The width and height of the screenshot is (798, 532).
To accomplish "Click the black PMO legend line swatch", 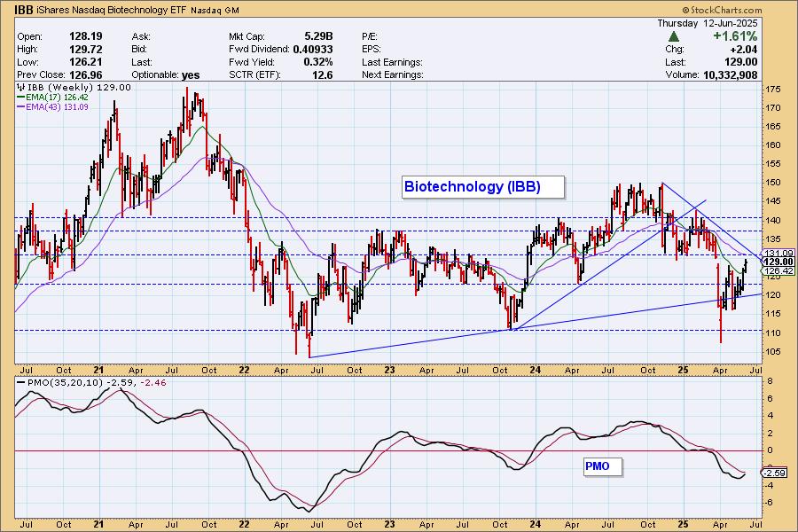I will click(21, 383).
